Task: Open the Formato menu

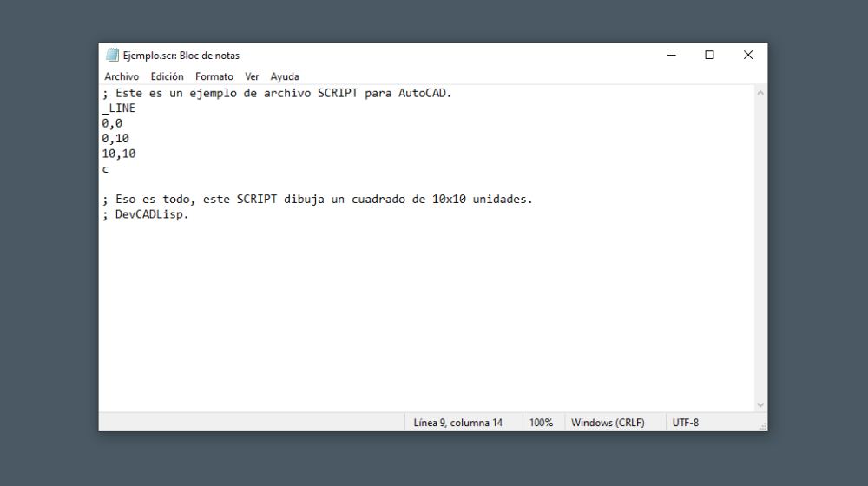Action: [x=214, y=76]
